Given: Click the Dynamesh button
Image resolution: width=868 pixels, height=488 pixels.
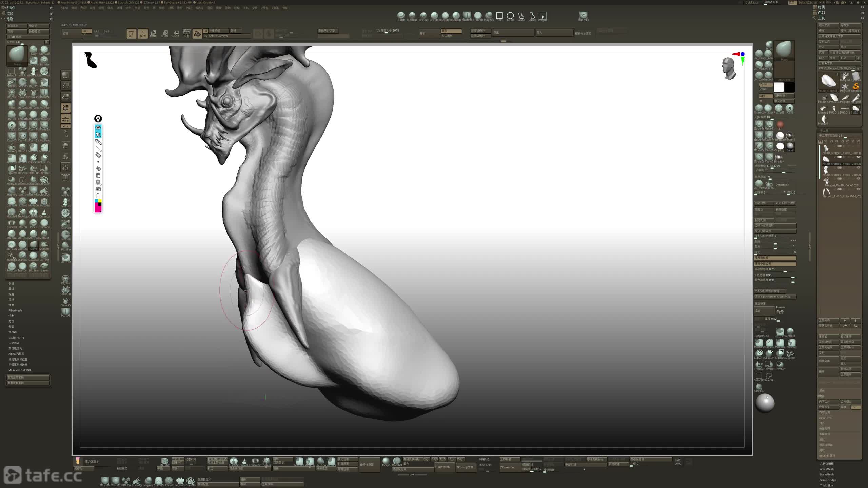Looking at the screenshot, I should [782, 185].
